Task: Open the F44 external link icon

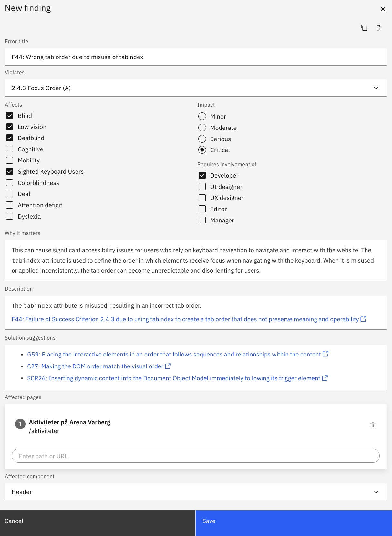Action: [x=363, y=319]
